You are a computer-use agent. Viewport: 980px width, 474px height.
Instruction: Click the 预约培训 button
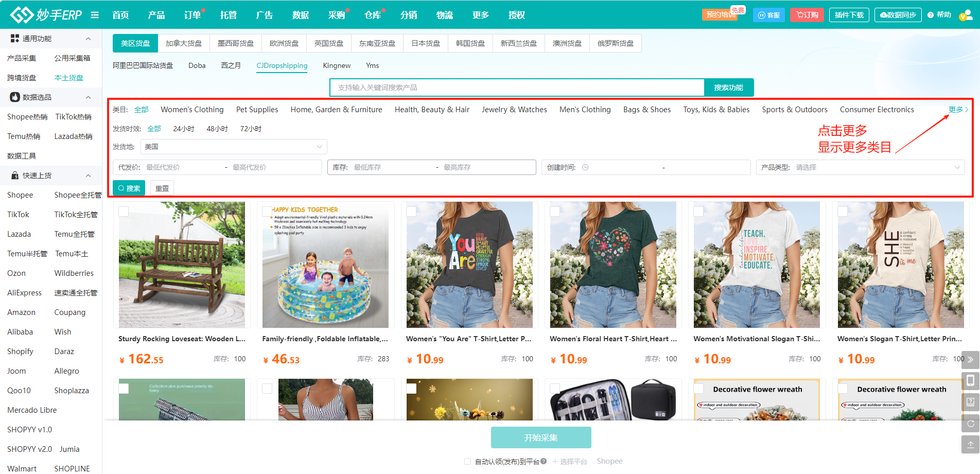pyautogui.click(x=721, y=15)
